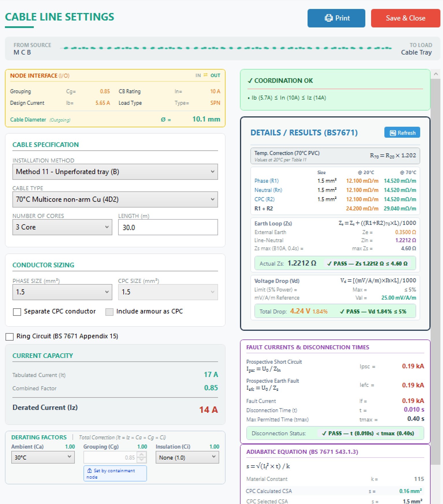Click the printer icon on Print button
The height and width of the screenshot is (504, 443).
coord(329,18)
